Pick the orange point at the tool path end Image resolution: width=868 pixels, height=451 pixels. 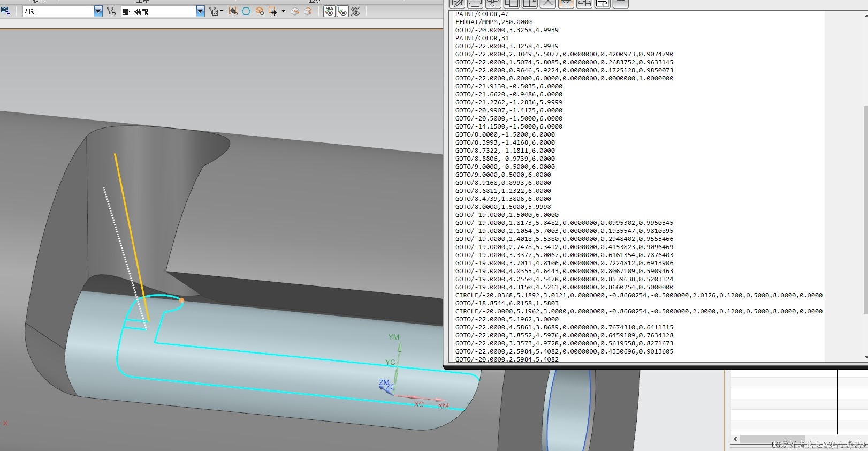coord(181,300)
